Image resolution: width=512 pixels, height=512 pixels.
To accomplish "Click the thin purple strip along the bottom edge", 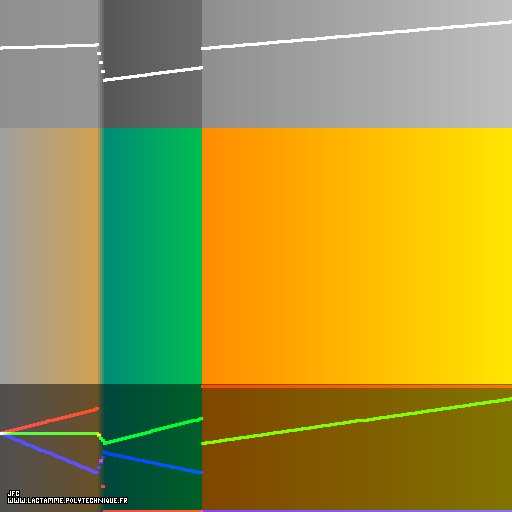I will [x=357, y=511].
